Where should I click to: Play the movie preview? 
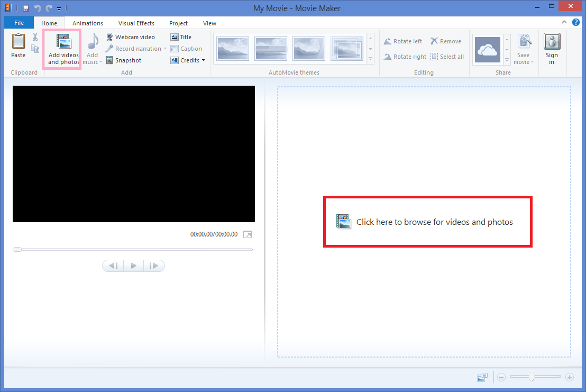tap(133, 266)
